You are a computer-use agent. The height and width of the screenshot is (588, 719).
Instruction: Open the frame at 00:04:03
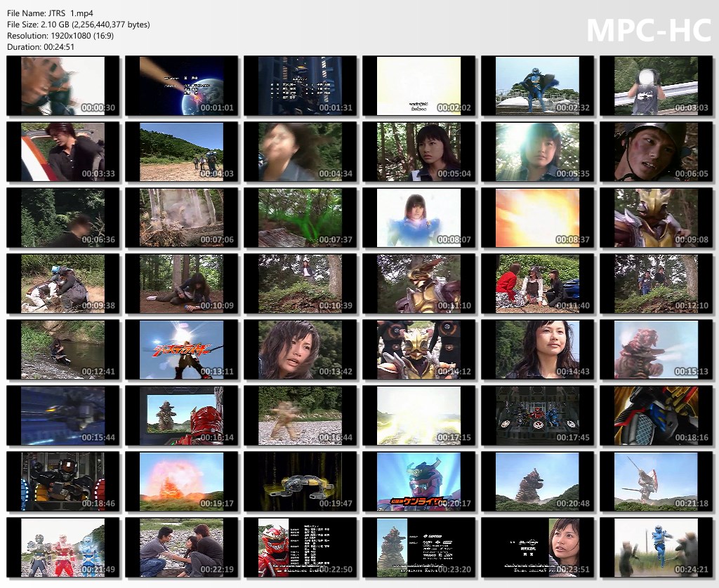tap(182, 152)
